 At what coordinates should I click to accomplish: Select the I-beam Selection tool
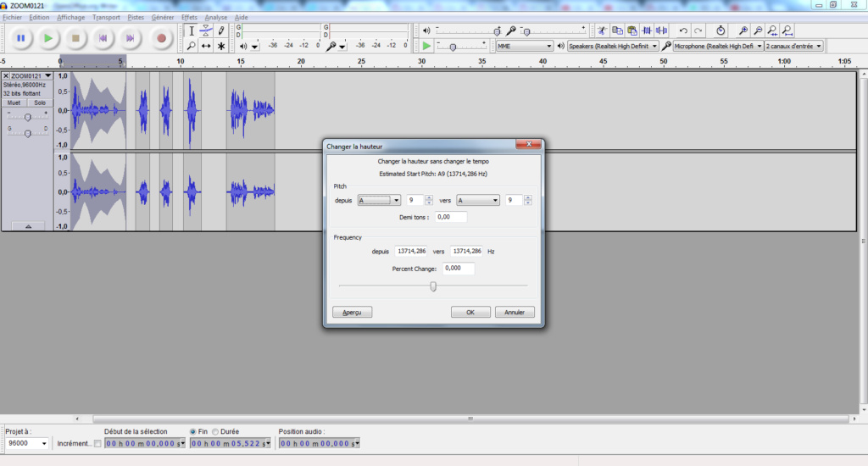191,31
